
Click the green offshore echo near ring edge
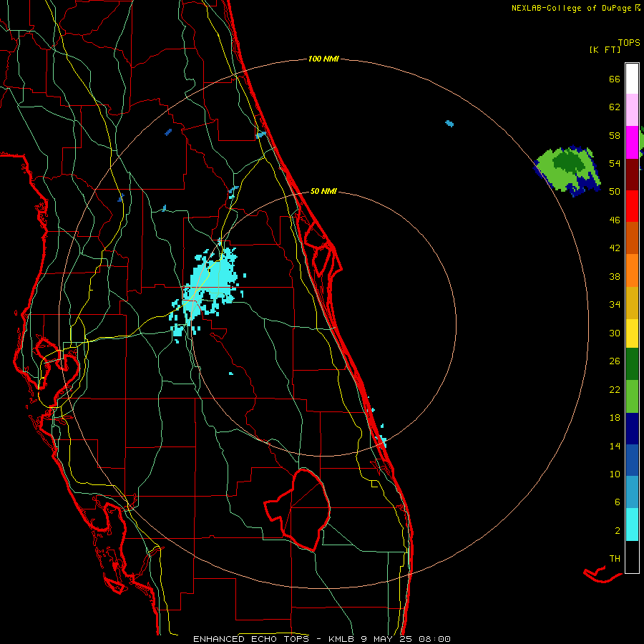point(569,170)
